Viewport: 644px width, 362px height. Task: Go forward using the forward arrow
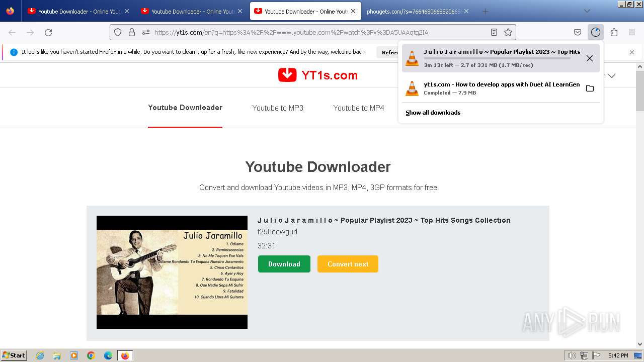[30, 32]
